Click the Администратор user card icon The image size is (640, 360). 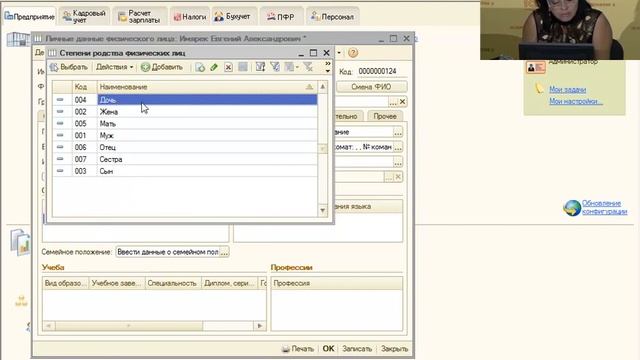tap(535, 67)
